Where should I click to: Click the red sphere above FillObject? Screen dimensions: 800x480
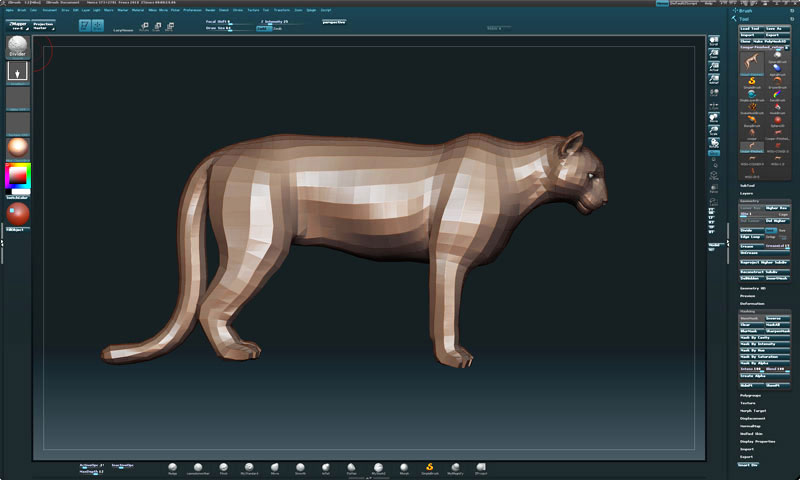pyautogui.click(x=17, y=214)
